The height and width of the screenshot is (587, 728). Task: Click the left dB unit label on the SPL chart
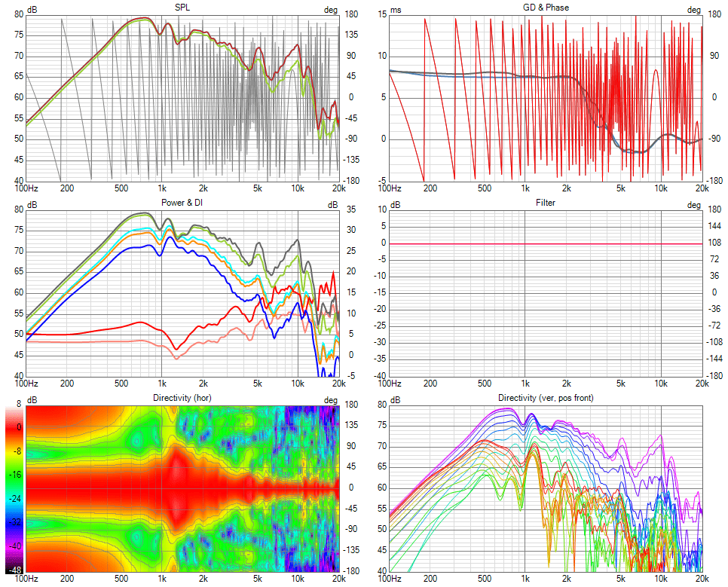32,10
